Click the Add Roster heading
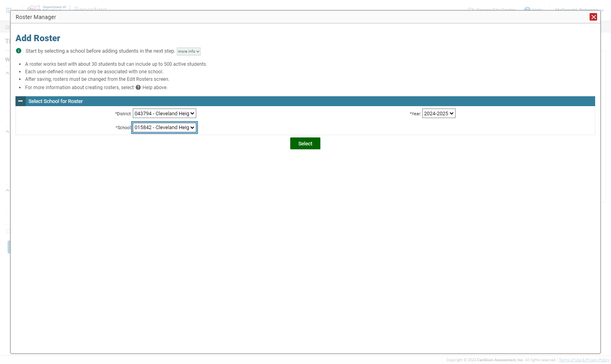Viewport: 611px width, 364px height. click(38, 38)
